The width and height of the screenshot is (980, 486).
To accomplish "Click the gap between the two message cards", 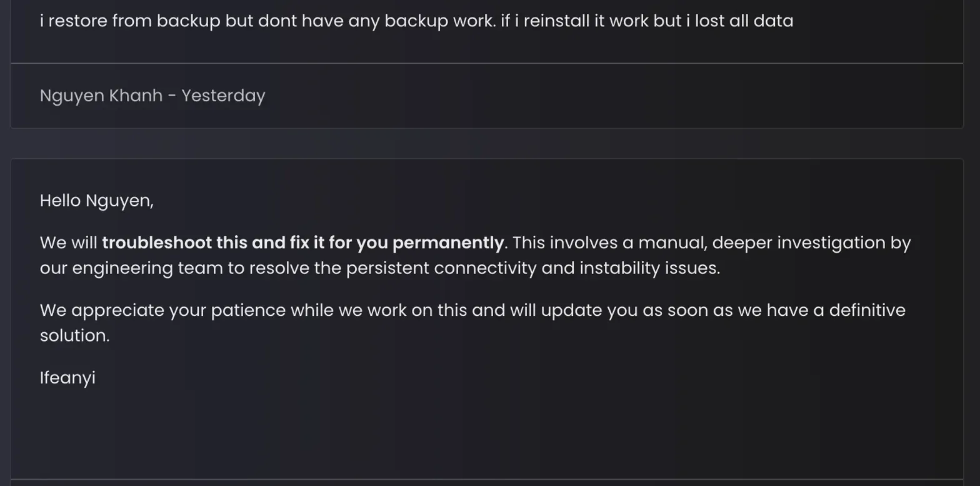I will pos(486,143).
